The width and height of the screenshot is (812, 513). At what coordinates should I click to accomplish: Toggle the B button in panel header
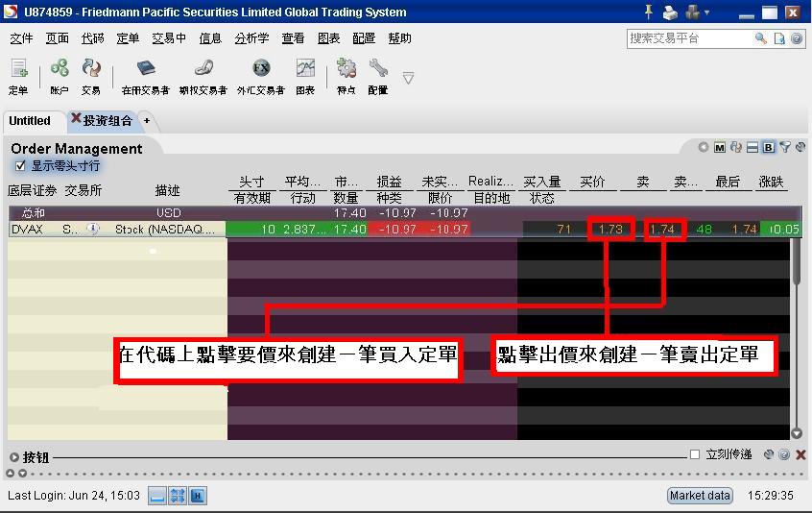point(769,147)
